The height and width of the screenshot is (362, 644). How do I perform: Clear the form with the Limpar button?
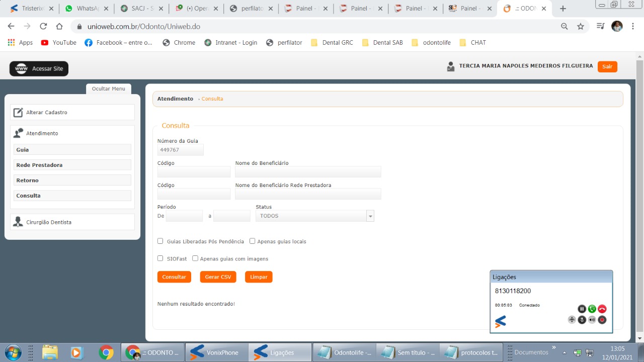point(259,277)
